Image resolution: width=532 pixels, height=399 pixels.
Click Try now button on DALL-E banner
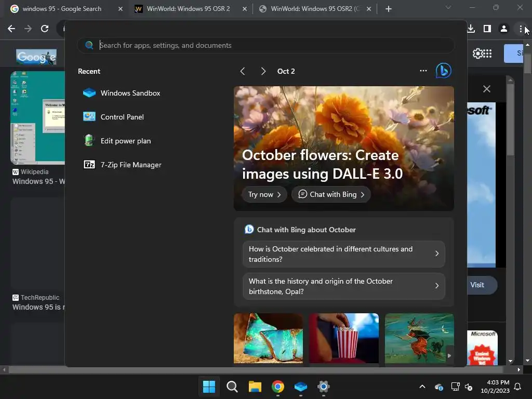264,194
